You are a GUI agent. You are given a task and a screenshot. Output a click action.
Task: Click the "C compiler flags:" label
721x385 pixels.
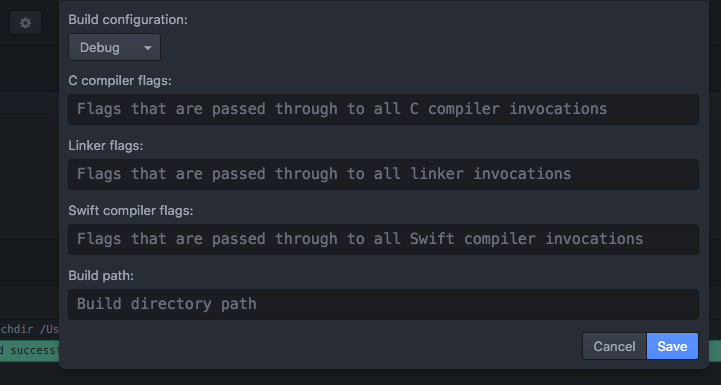pyautogui.click(x=120, y=80)
